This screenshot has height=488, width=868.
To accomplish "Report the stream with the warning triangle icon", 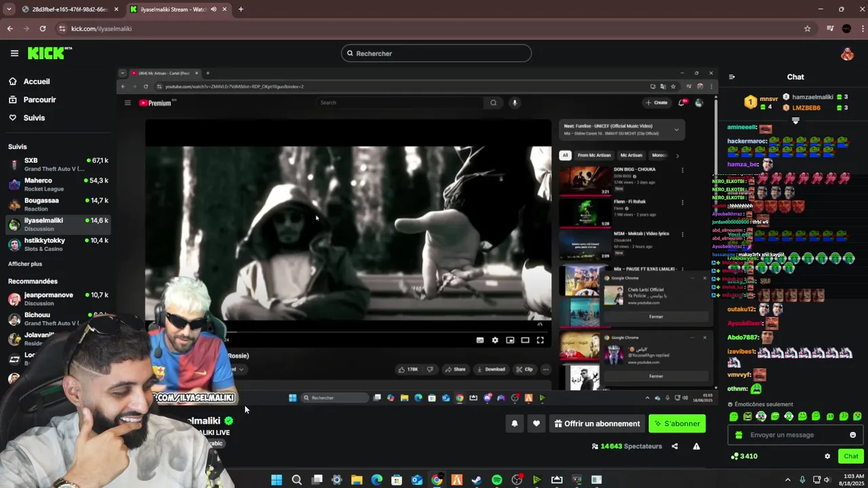I will click(x=696, y=446).
